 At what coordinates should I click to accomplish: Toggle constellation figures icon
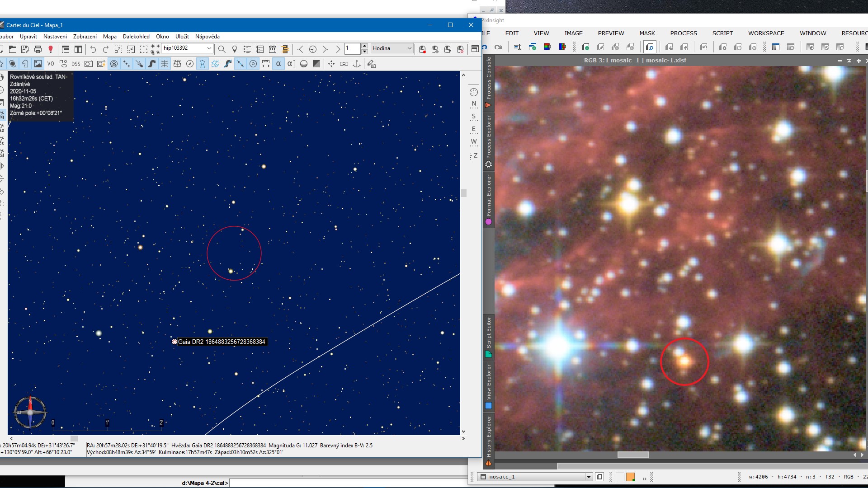(203, 64)
